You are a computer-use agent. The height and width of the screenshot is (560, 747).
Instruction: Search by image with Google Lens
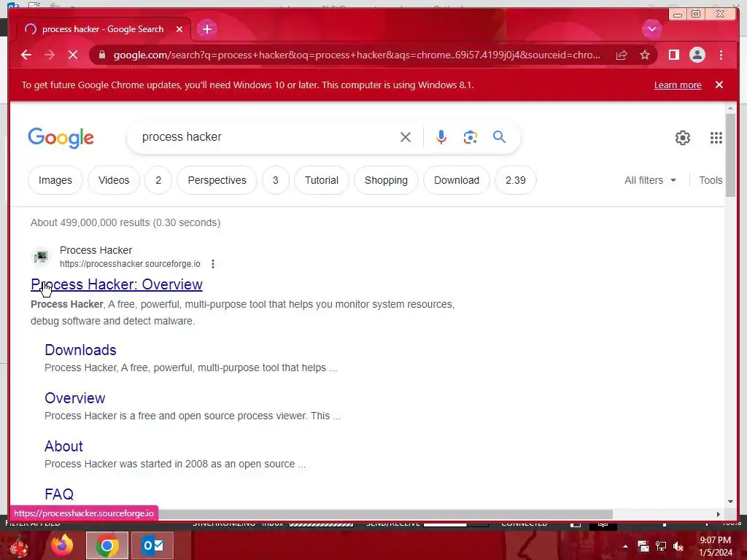pos(471,137)
